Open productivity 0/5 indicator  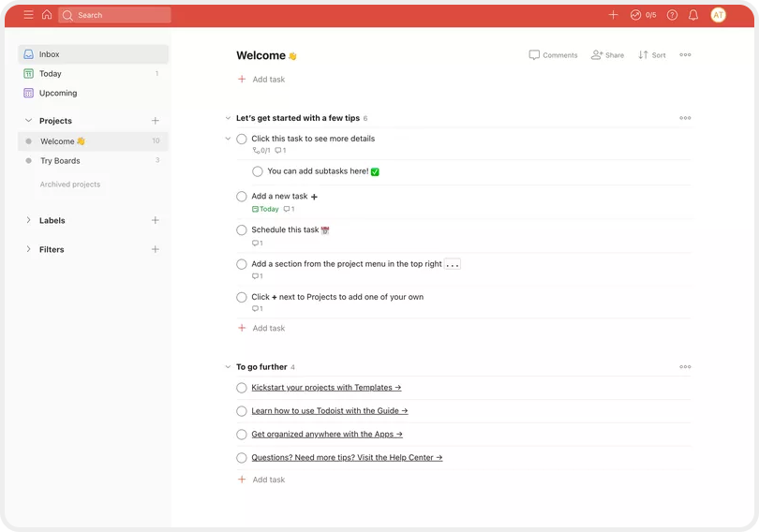644,15
